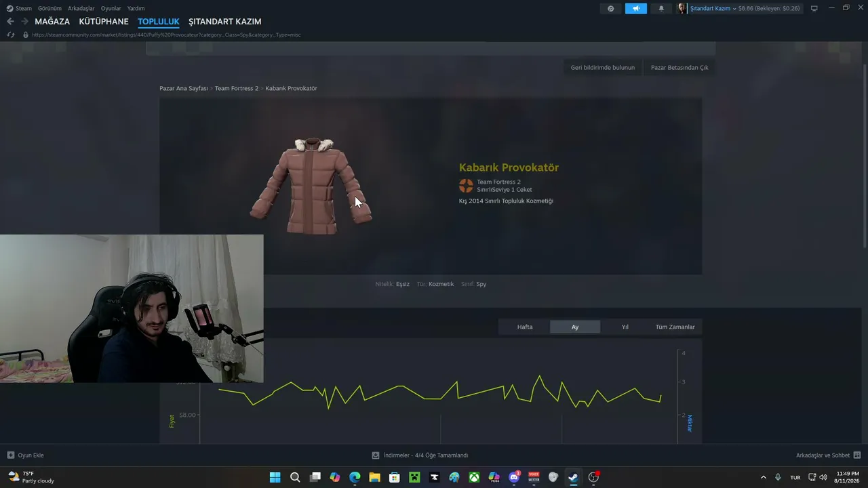The width and height of the screenshot is (868, 488).
Task: Click the wallet balance $8.86
Action: [x=770, y=9]
